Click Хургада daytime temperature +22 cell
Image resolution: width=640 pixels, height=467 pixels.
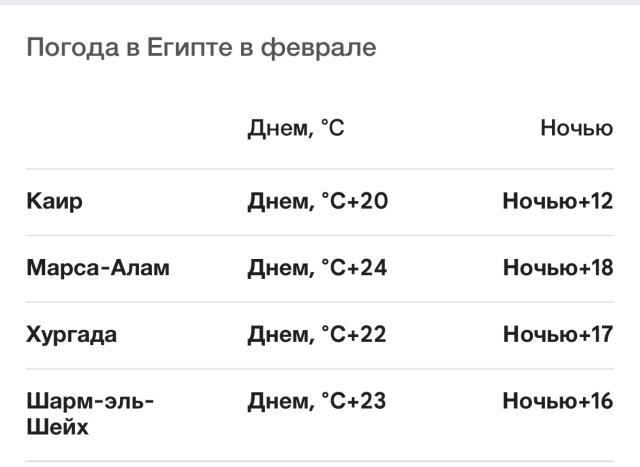coord(317,335)
